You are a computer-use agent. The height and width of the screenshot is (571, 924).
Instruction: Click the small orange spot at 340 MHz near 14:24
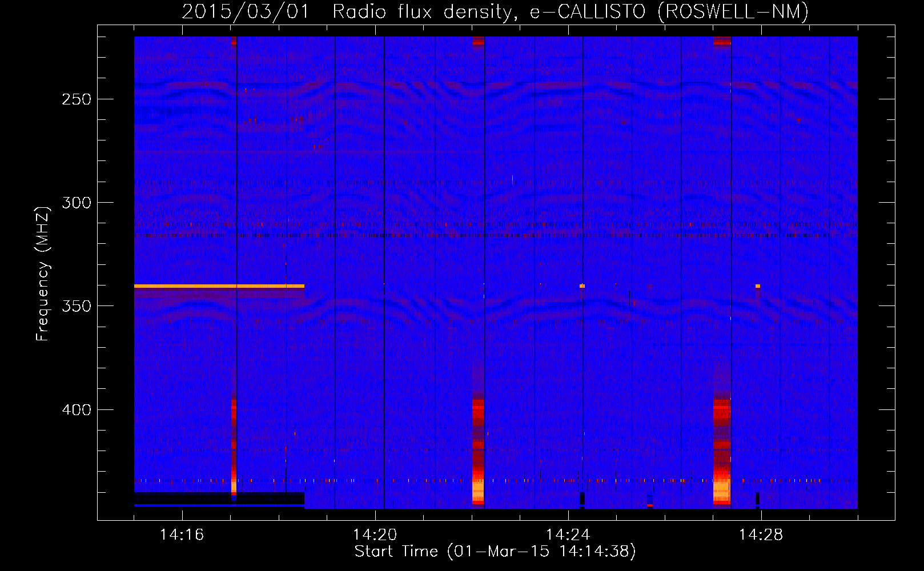(x=582, y=286)
